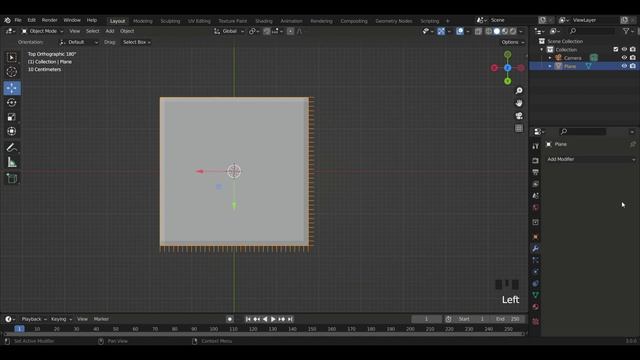Expand the Plane tree item
The width and height of the screenshot is (640, 360).
(x=550, y=66)
